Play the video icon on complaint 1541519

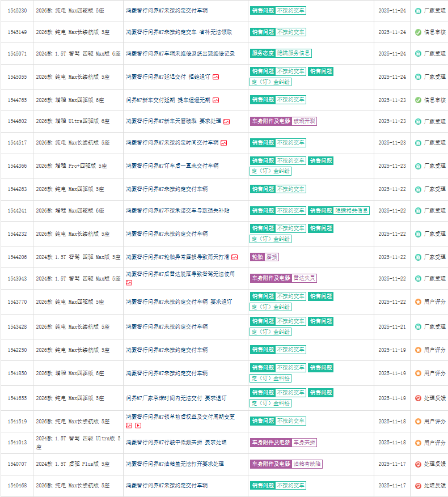(x=138, y=426)
